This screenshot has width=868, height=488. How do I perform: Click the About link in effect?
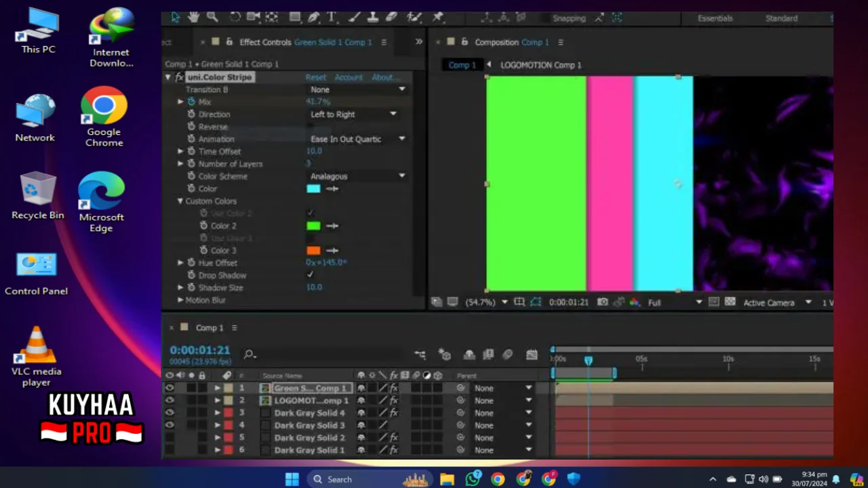[384, 77]
